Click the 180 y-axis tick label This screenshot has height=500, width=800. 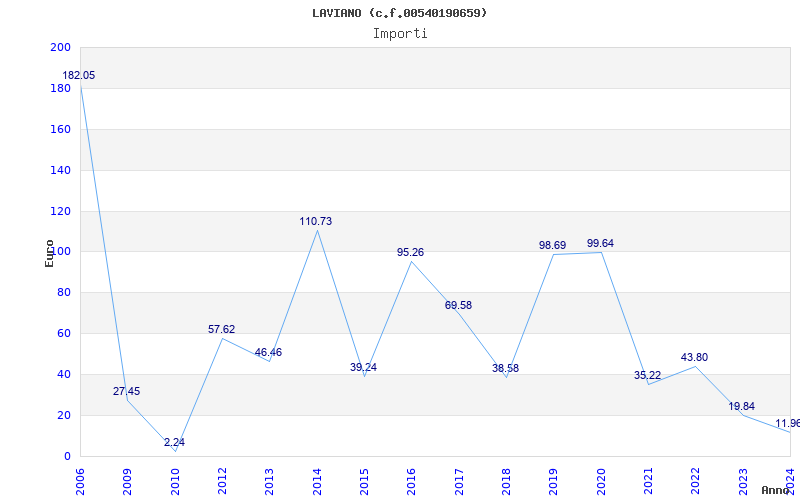(60, 88)
